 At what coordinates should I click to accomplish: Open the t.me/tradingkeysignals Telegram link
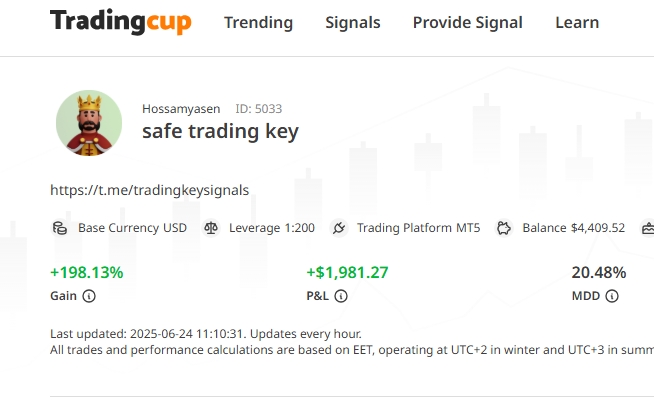[x=149, y=189]
